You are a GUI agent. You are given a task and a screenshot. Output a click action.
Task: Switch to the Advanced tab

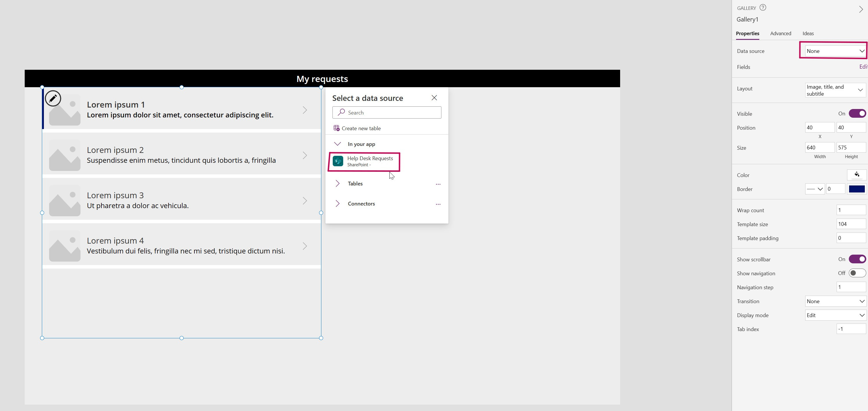781,33
